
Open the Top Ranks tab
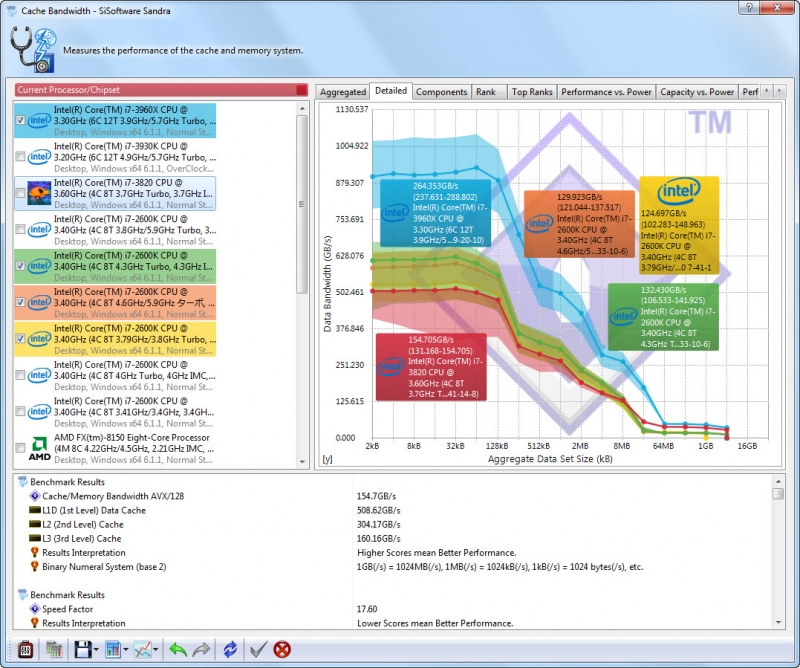coord(532,92)
